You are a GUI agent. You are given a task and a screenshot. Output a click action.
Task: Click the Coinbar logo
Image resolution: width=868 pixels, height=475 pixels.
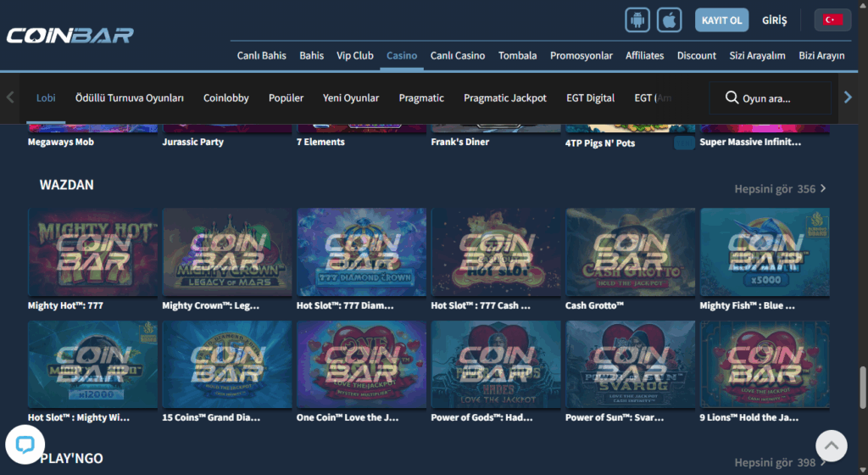(x=70, y=36)
